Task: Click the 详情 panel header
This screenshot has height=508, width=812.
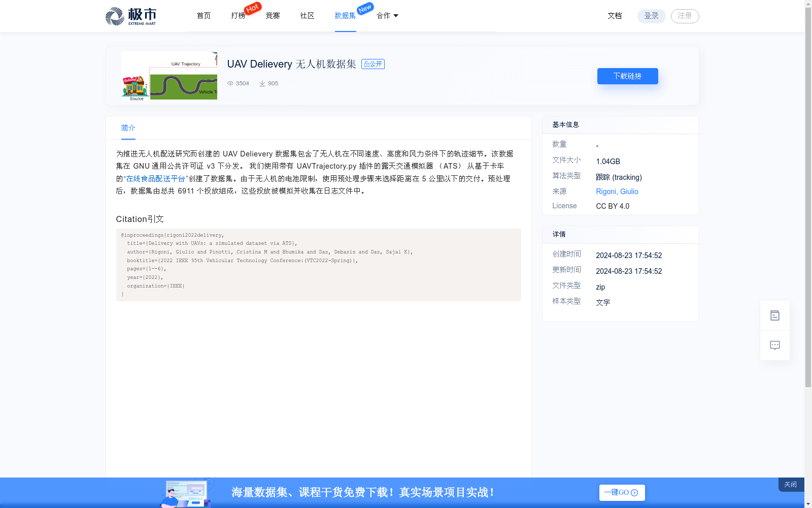Action: [620, 235]
